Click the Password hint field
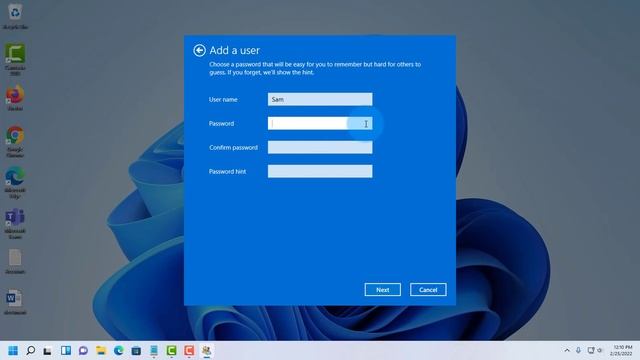Viewport: 640px width, 360px height. tap(320, 171)
